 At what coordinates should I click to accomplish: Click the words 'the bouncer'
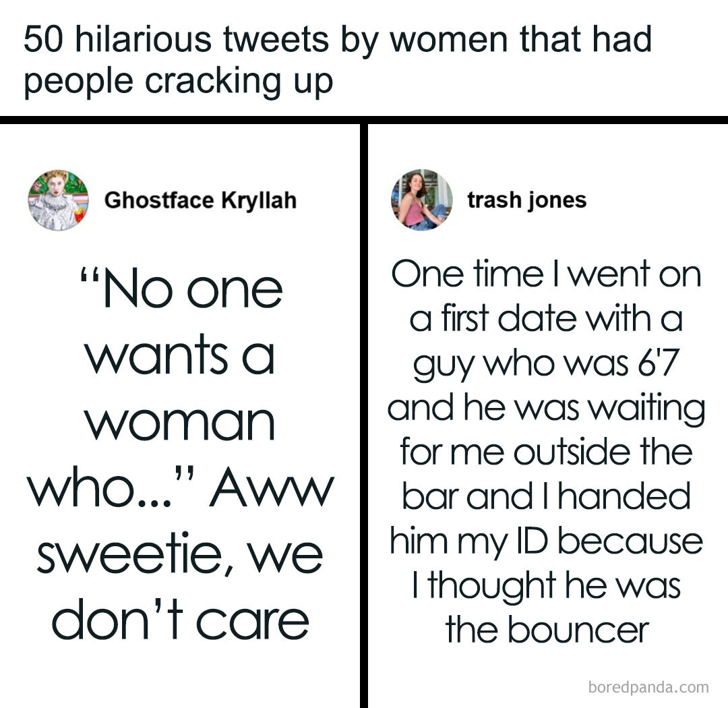546,630
